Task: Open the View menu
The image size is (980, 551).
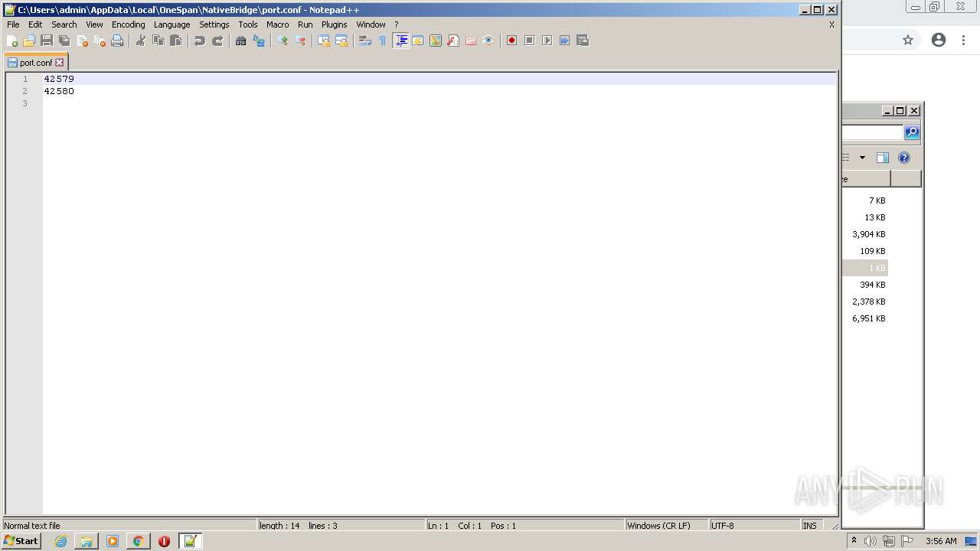Action: tap(94, 24)
